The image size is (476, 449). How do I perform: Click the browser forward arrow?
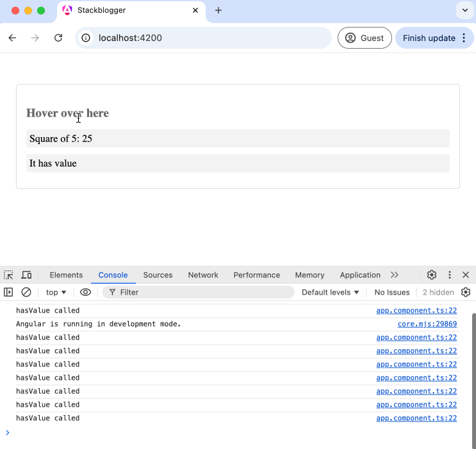35,38
